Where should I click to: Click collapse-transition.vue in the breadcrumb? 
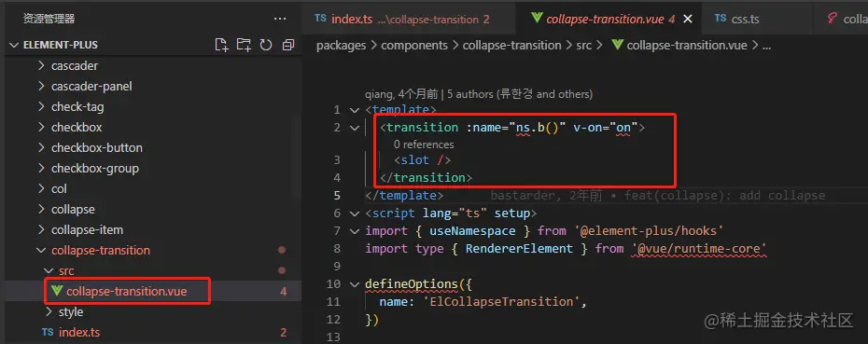point(686,46)
